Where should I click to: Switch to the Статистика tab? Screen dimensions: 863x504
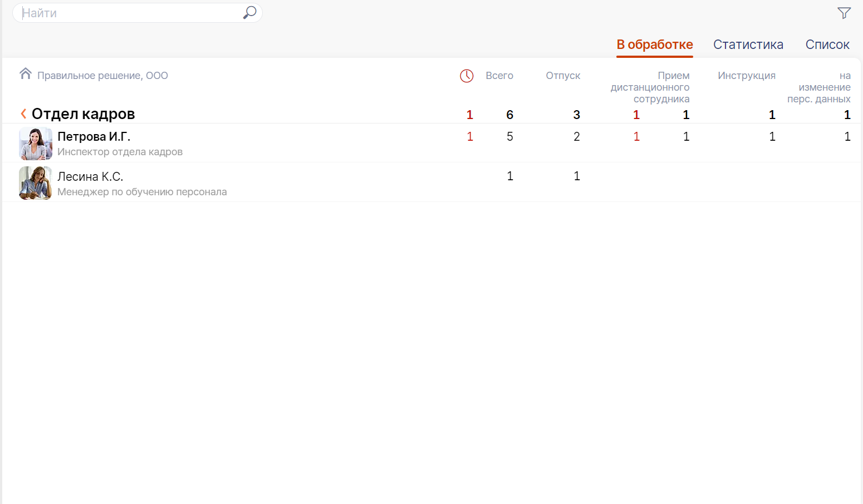pyautogui.click(x=748, y=45)
